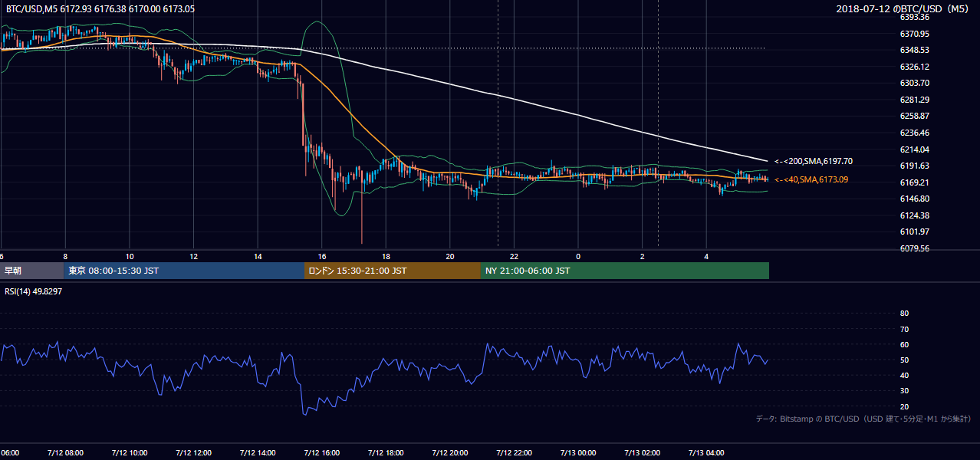Click the 7/12 18:00 date label
The width and height of the screenshot is (980, 460).
coord(386,453)
